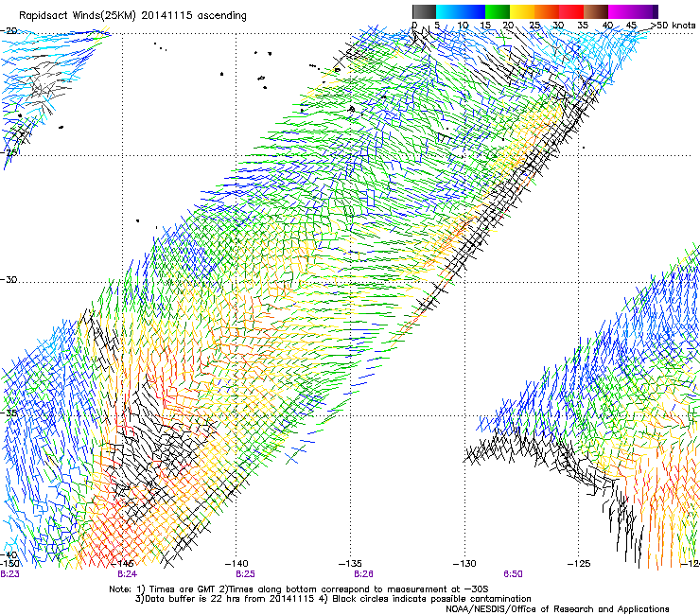Click the -35 latitude label on left axis
Image resolution: width=700 pixels, height=615 pixels.
click(9, 413)
